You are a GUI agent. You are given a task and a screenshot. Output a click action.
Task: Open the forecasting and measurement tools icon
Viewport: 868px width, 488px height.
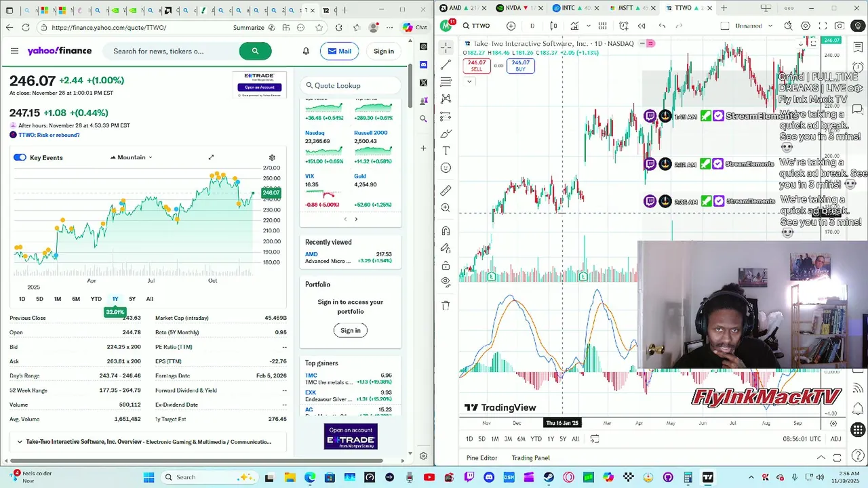(446, 117)
